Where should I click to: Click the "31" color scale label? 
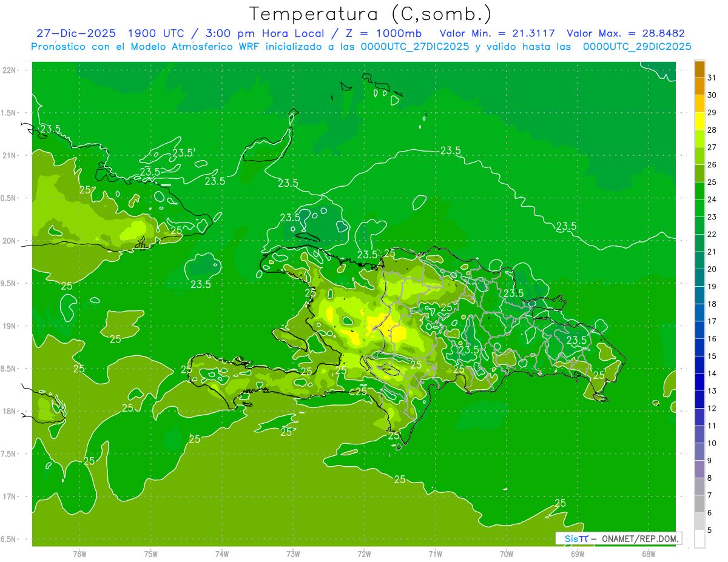(712, 78)
